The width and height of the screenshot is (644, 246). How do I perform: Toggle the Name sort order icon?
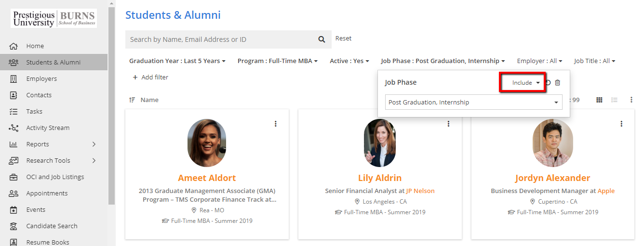(132, 100)
